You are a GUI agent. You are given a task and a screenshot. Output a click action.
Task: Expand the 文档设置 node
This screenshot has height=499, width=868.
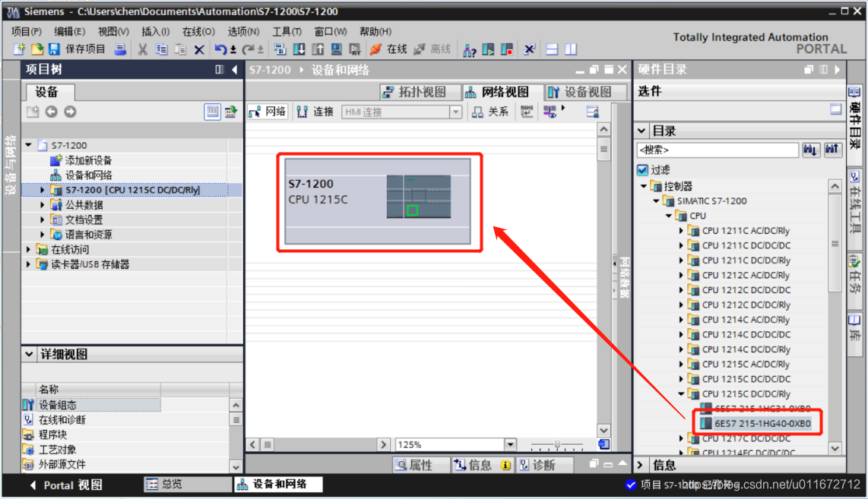pyautogui.click(x=42, y=219)
